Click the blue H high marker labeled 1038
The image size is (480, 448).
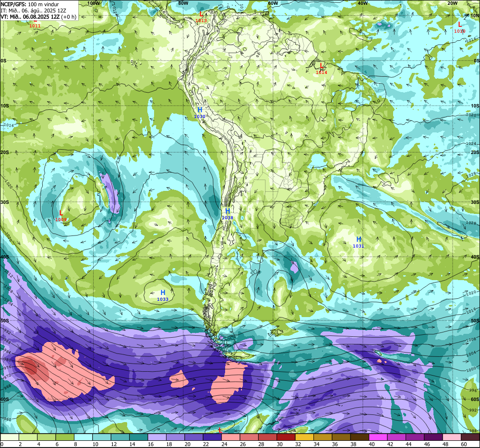click(228, 211)
